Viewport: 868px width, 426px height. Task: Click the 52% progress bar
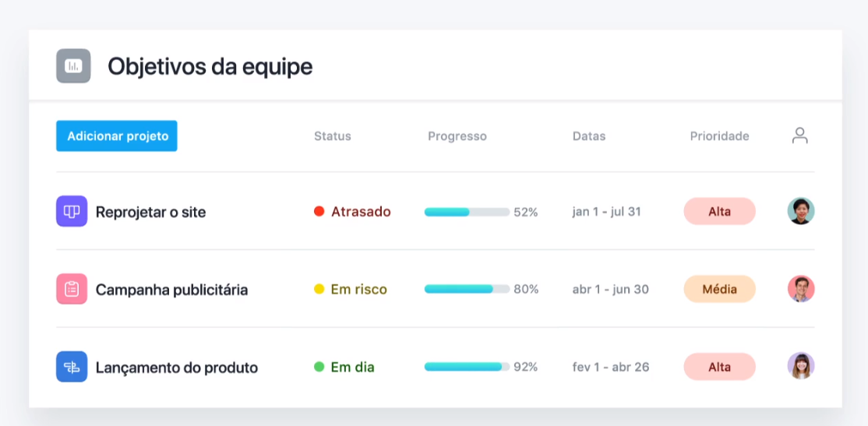pos(467,212)
